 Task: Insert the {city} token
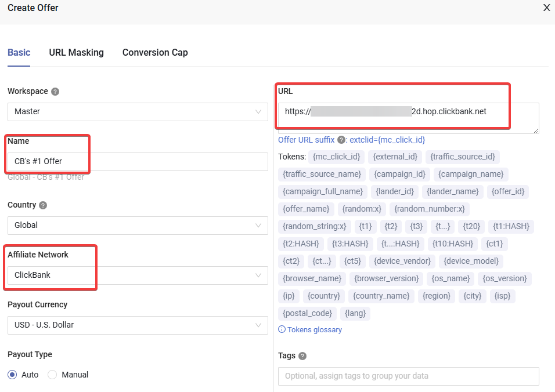[473, 296]
